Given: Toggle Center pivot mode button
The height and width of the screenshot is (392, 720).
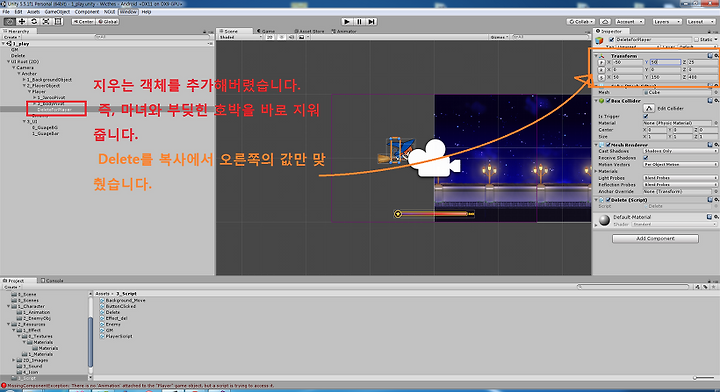Looking at the screenshot, I should click(83, 22).
